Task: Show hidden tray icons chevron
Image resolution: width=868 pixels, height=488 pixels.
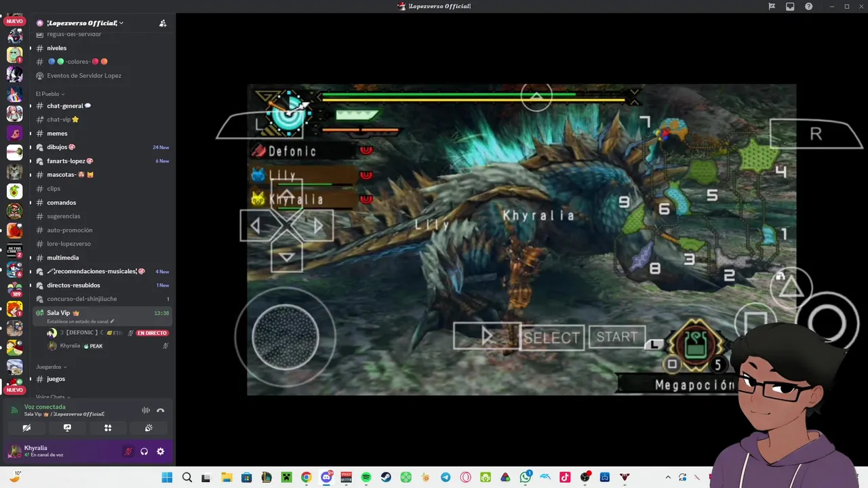Action: 668,477
